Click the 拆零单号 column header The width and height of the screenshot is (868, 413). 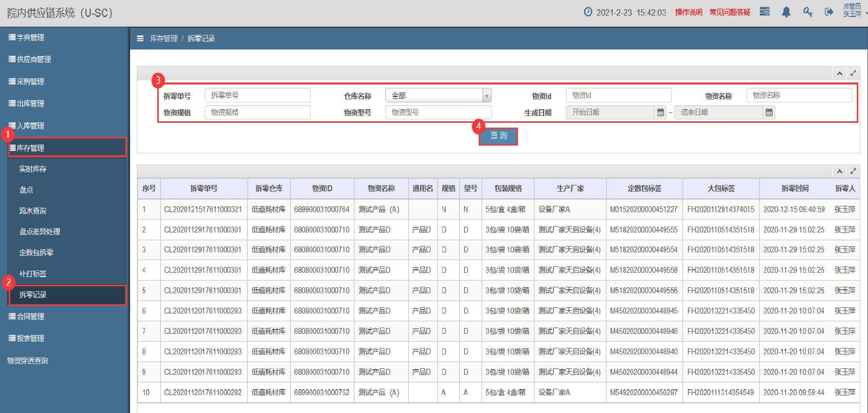(204, 188)
